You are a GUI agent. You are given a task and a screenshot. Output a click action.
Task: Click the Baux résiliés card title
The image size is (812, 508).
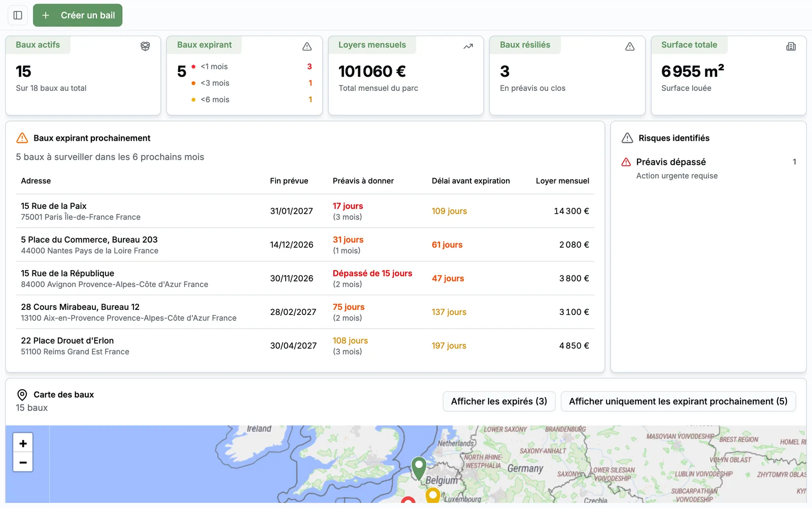click(x=525, y=45)
